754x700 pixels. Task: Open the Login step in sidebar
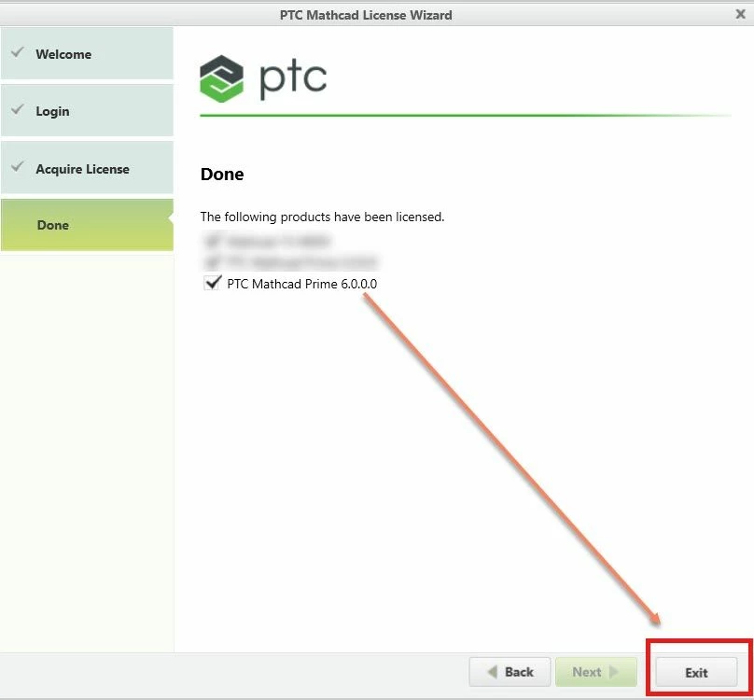(87, 111)
